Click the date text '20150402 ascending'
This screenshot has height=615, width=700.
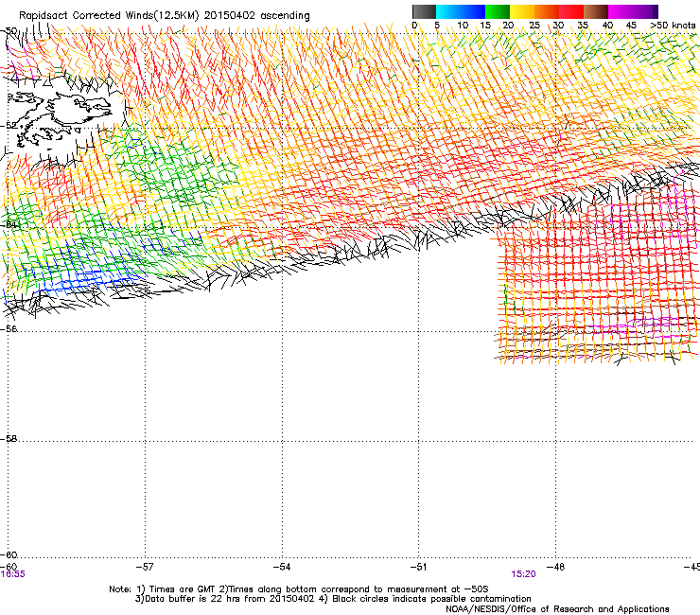tap(256, 16)
